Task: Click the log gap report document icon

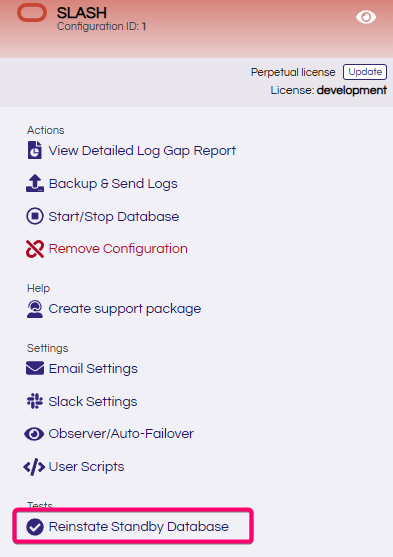Action: pyautogui.click(x=35, y=150)
